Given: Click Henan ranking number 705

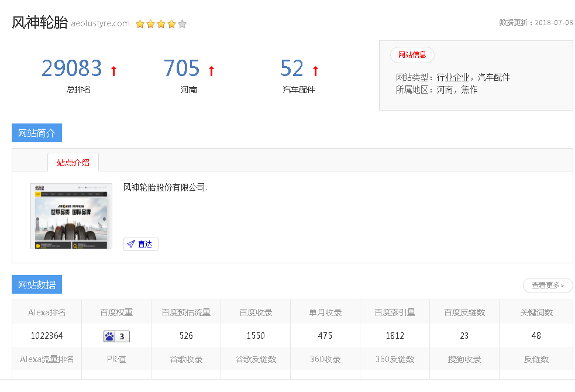Looking at the screenshot, I should [181, 68].
